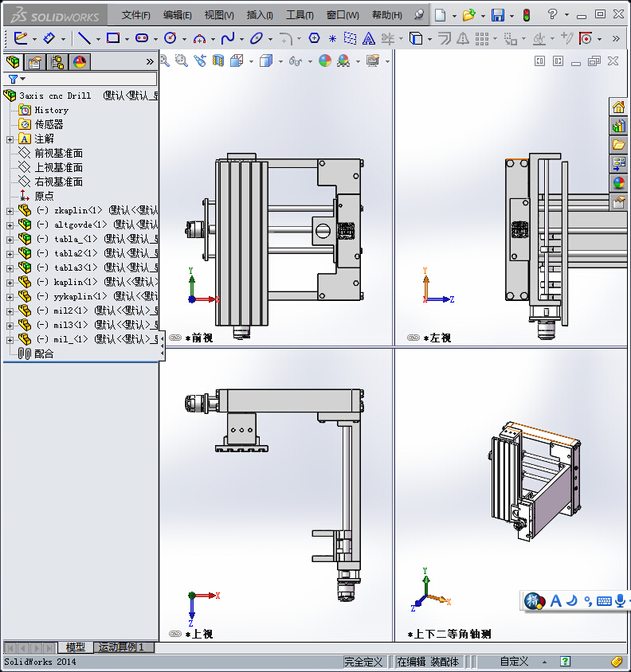Viewport: 631px width, 672px height.
Task: Click the 自定义 units status button
Action: (515, 662)
